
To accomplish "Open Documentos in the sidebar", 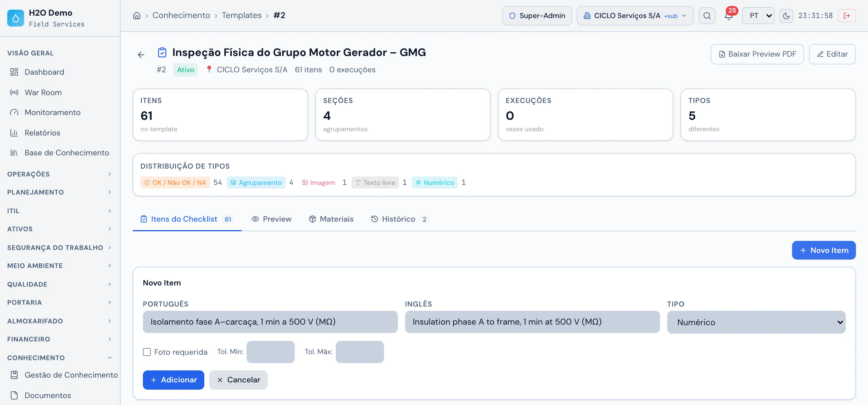I will 60,395.
